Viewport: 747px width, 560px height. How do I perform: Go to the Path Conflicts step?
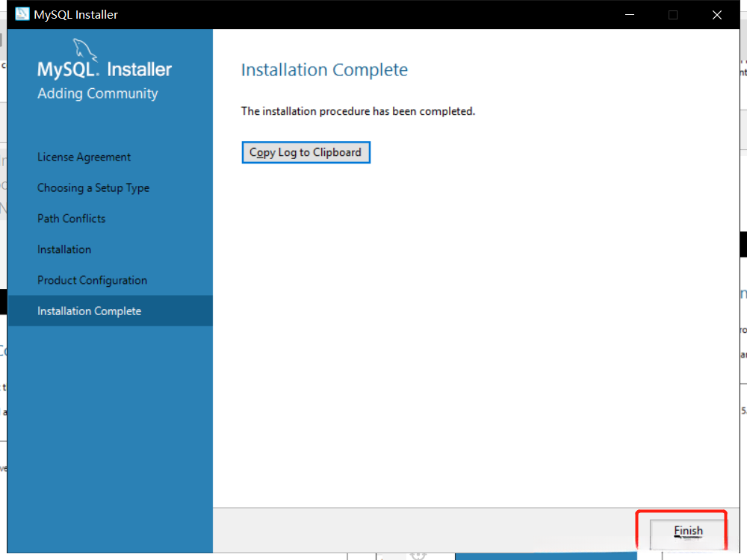click(x=72, y=219)
